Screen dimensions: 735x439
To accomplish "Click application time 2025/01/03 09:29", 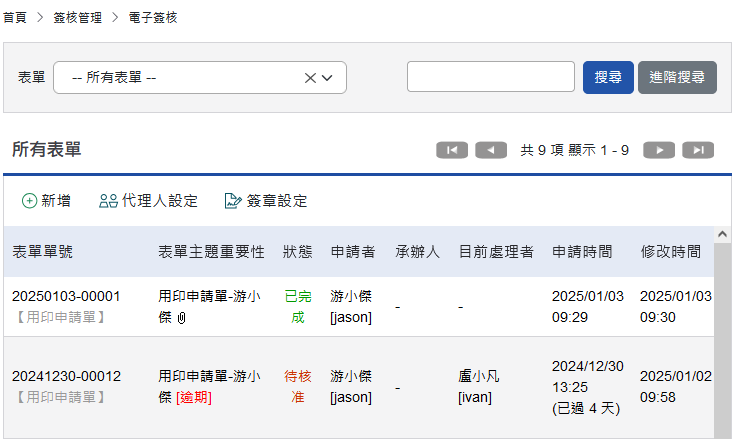I will (588, 307).
